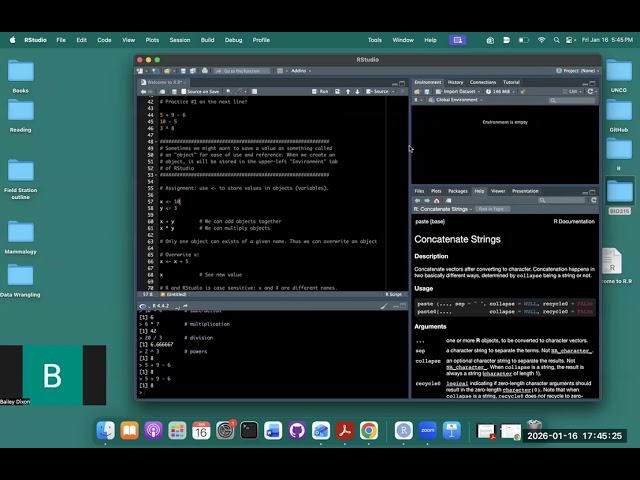Go to next section with down arrow
The width and height of the screenshot is (640, 480).
click(357, 91)
